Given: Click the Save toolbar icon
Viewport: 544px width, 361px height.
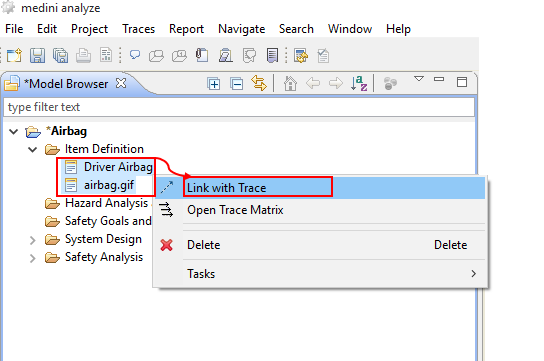Looking at the screenshot, I should tap(37, 55).
